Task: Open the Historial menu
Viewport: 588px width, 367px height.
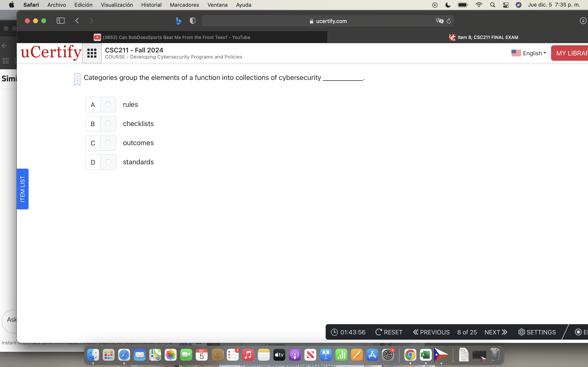Action: tap(151, 5)
